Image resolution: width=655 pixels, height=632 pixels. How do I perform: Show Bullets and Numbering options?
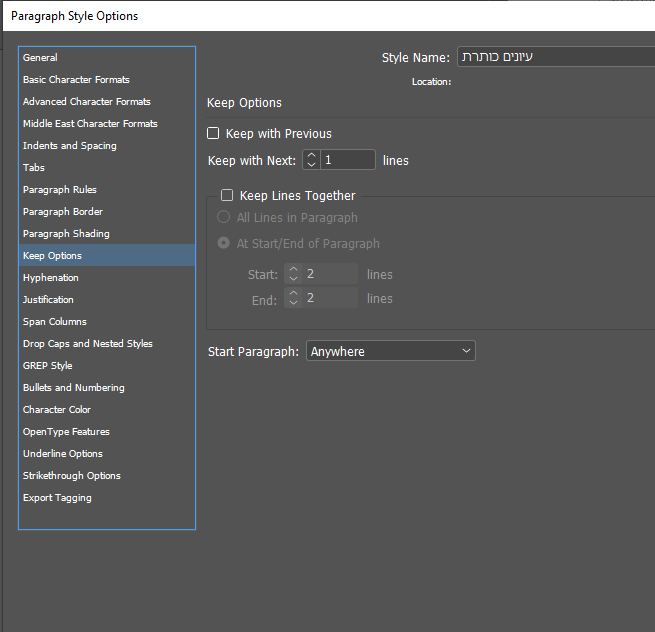point(74,388)
